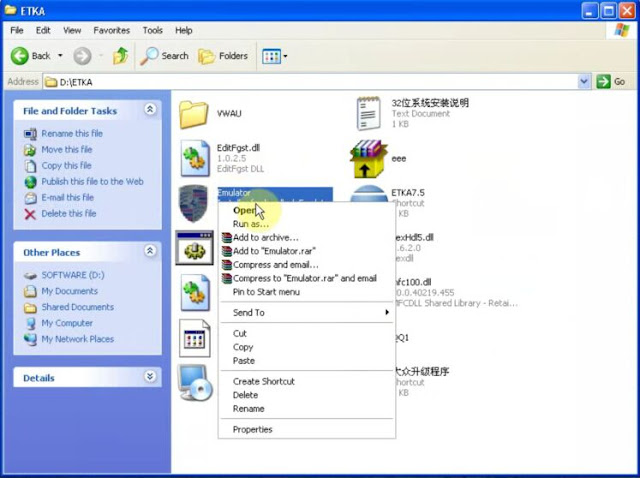This screenshot has width=640, height=478.
Task: Open the File menu
Action: pos(17,31)
